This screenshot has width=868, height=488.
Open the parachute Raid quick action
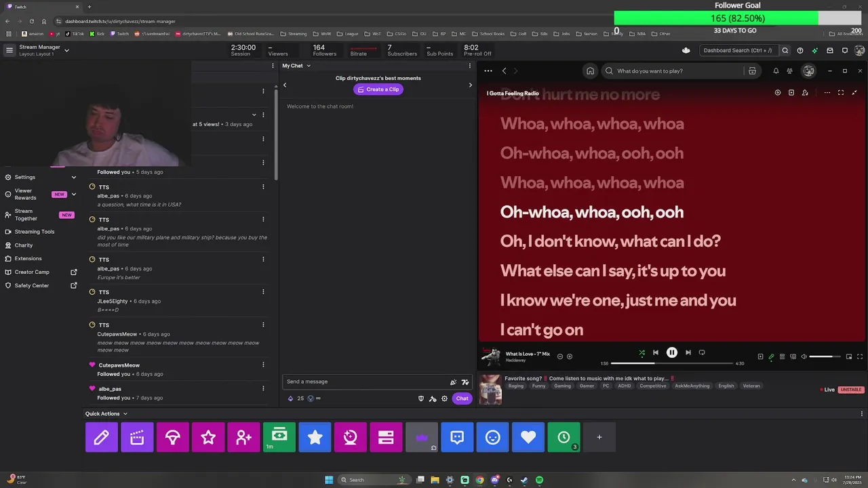(173, 437)
